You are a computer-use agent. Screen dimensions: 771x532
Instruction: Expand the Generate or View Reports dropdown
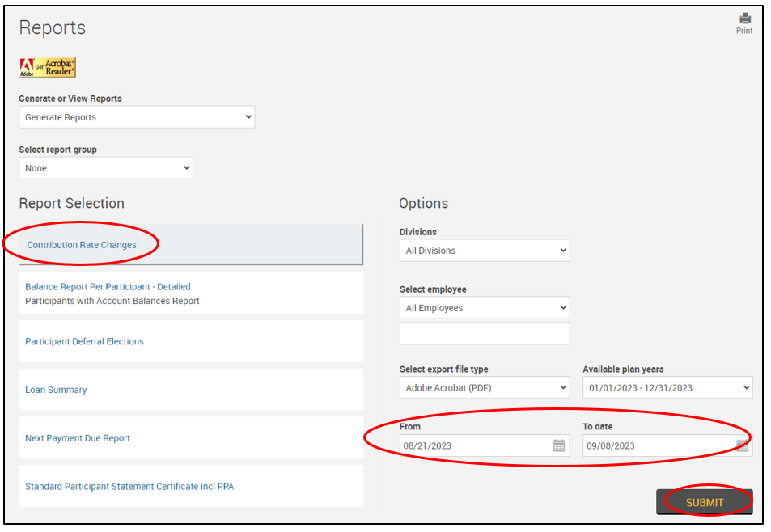tap(137, 117)
